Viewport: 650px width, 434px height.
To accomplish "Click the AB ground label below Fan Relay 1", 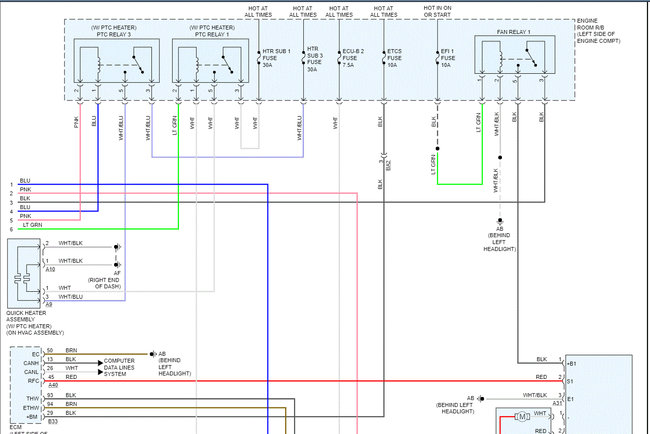I will pos(500,239).
